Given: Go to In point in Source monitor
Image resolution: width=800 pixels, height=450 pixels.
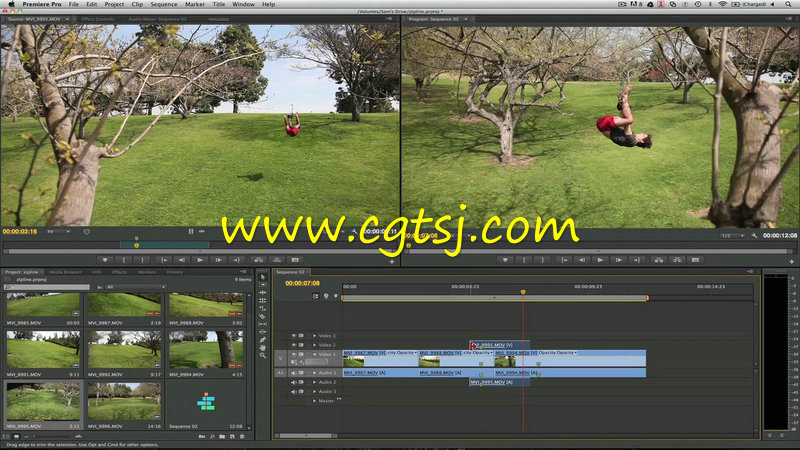Looking at the screenshot, I should (164, 260).
